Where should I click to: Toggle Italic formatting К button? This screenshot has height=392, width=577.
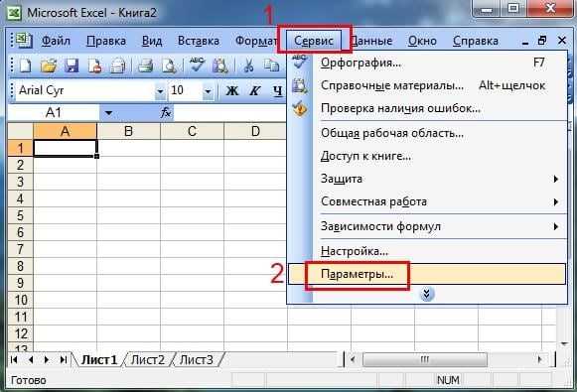(254, 90)
